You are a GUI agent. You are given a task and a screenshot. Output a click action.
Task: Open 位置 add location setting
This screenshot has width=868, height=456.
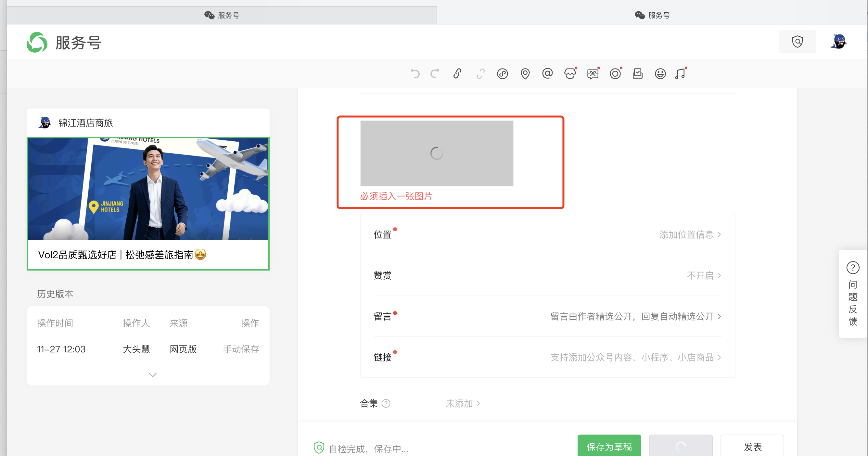pyautogui.click(x=689, y=234)
